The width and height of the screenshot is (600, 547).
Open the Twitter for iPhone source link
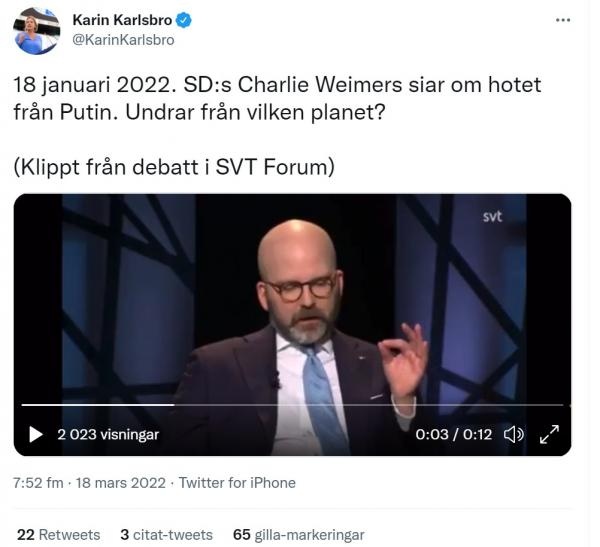237,483
